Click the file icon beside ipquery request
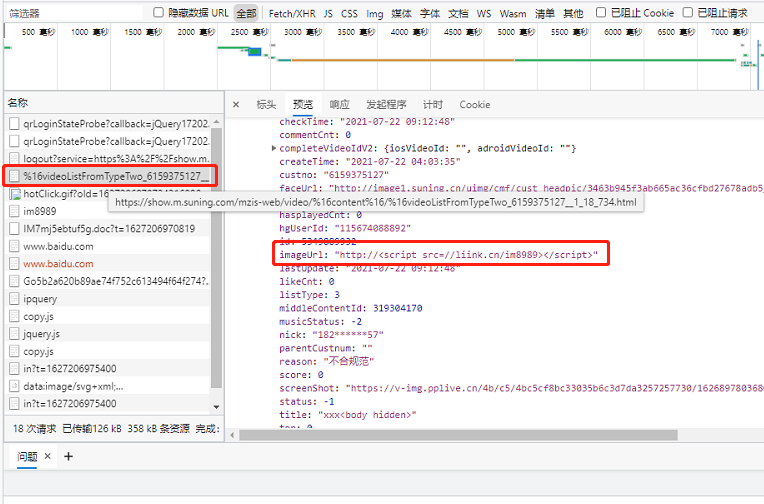The height and width of the screenshot is (504, 764). [14, 299]
